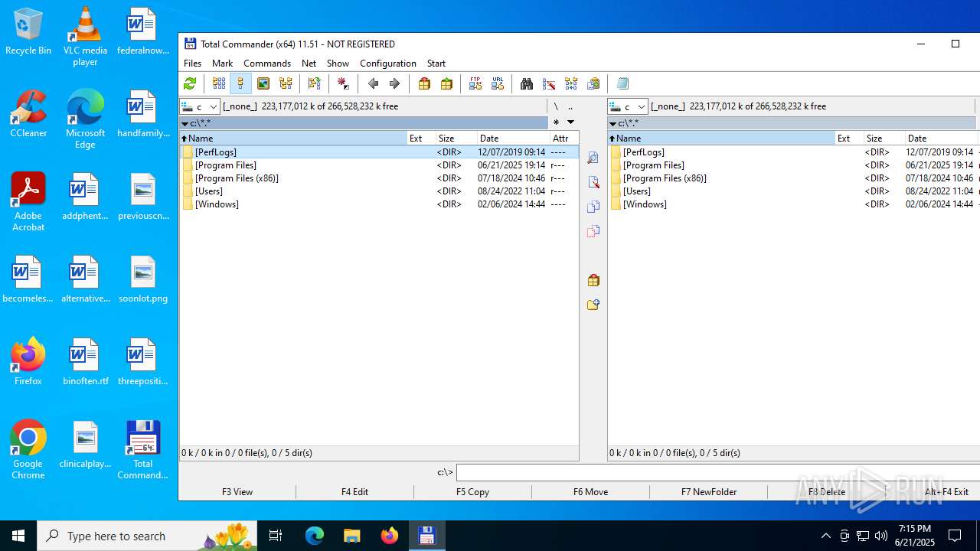The image size is (980, 551).
Task: Select [Program Files (x86)] in right panel
Action: [794, 178]
